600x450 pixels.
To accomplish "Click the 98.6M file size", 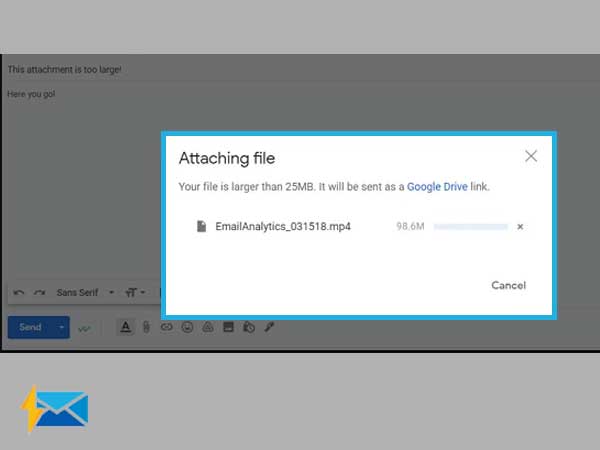I will [x=410, y=226].
